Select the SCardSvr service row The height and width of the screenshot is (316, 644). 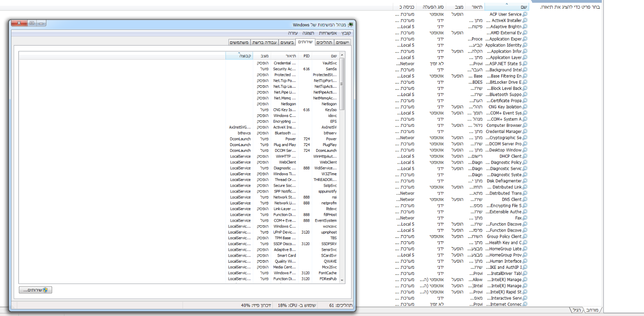tap(179, 255)
